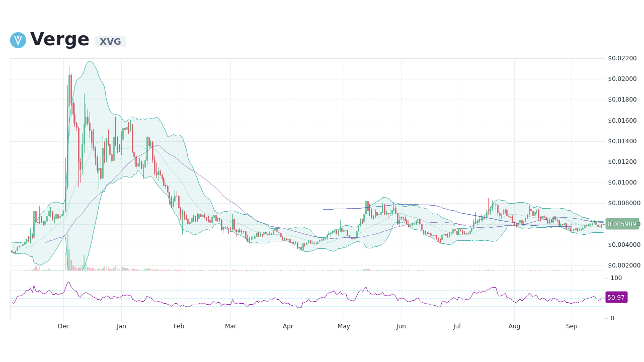Click the purple RSI value tag 50.97
The width and height of the screenshot is (644, 362).
pos(616,297)
